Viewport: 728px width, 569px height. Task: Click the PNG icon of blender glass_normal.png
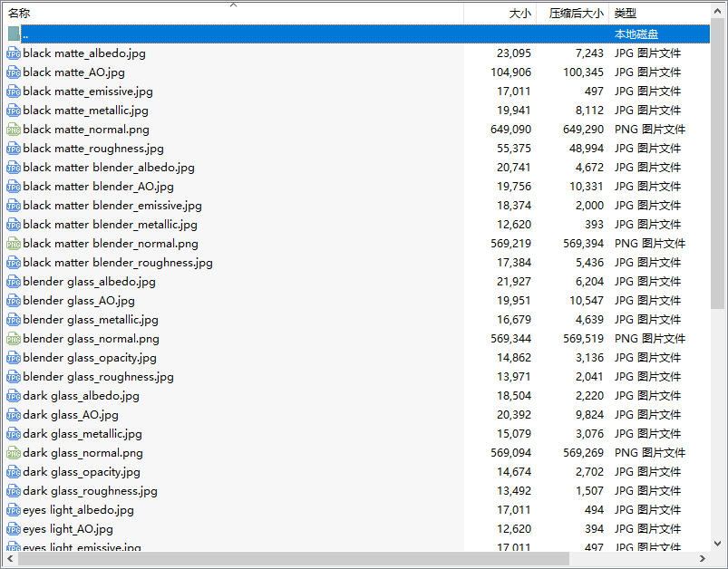14,339
